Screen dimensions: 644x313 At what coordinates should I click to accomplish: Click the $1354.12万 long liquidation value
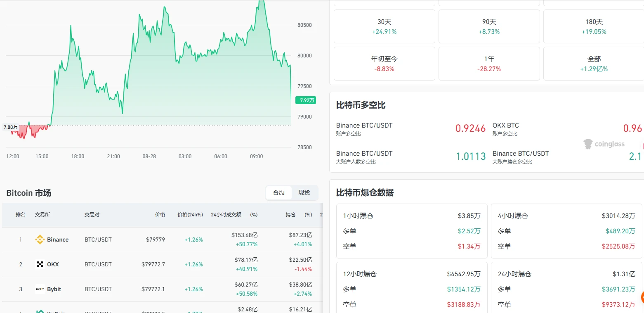(x=464, y=289)
